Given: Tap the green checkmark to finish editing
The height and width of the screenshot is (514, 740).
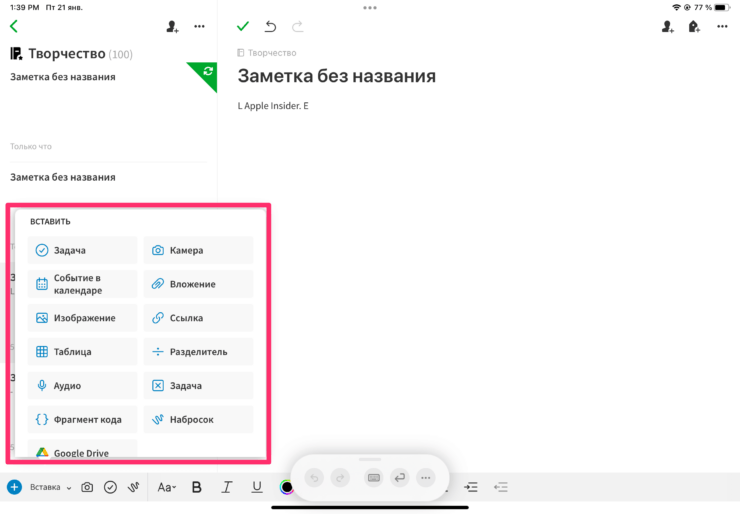Looking at the screenshot, I should [242, 27].
